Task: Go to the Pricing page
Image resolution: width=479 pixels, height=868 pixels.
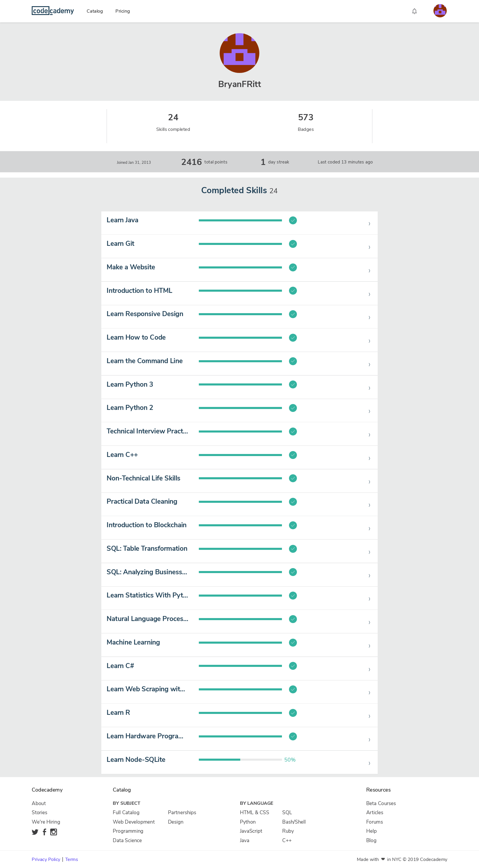Action: pyautogui.click(x=122, y=11)
